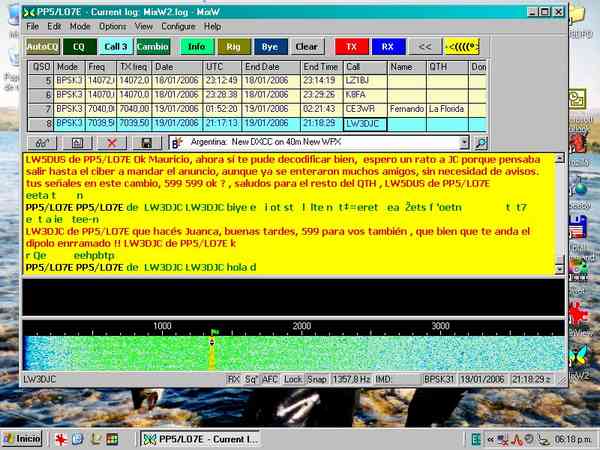The image size is (600, 450).
Task: Click the BPSK31 mode status field
Action: point(439,380)
